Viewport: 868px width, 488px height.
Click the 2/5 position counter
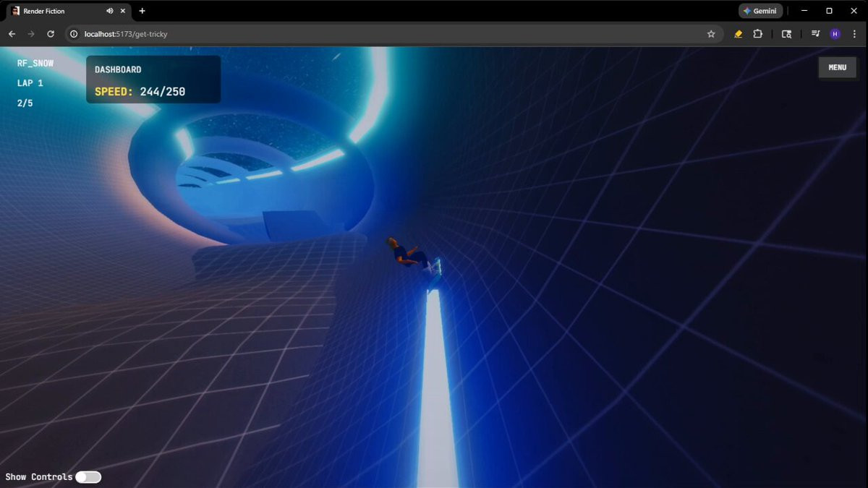[25, 103]
